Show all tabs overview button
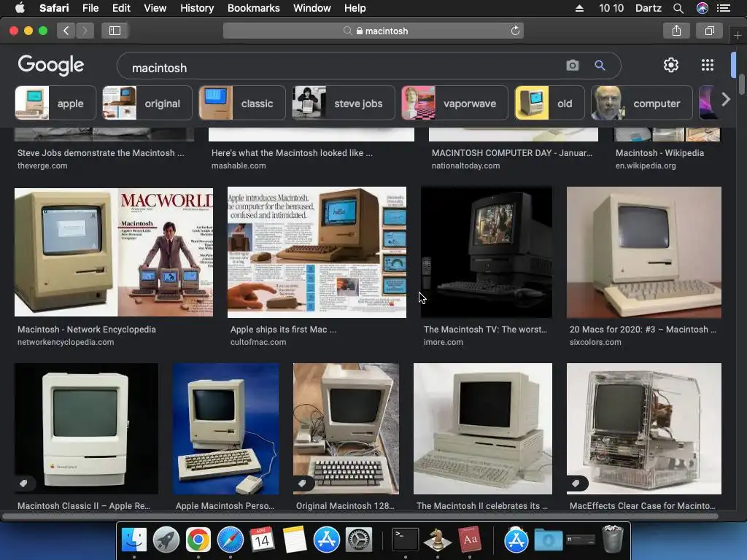The image size is (747, 560). point(709,31)
